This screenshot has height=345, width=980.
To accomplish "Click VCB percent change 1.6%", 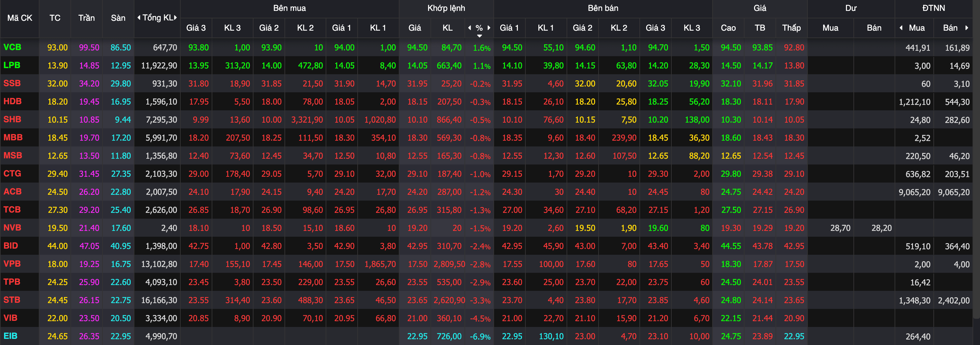I will coord(481,48).
